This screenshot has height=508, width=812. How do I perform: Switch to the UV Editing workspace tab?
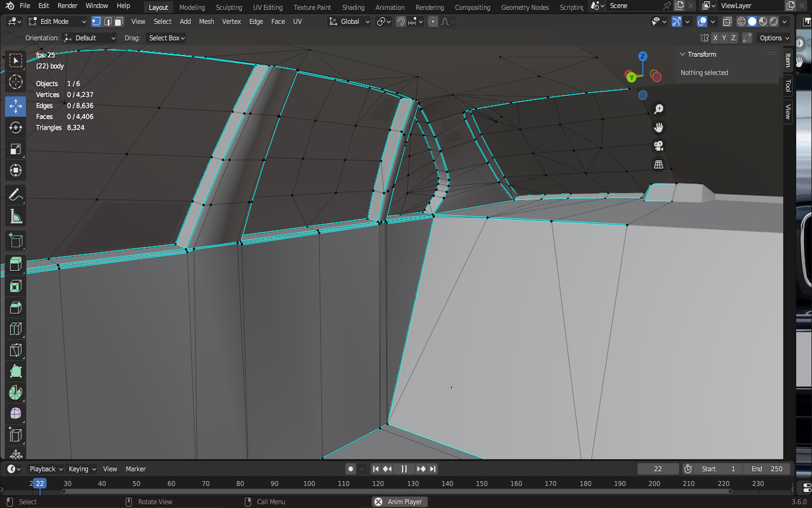pos(268,7)
